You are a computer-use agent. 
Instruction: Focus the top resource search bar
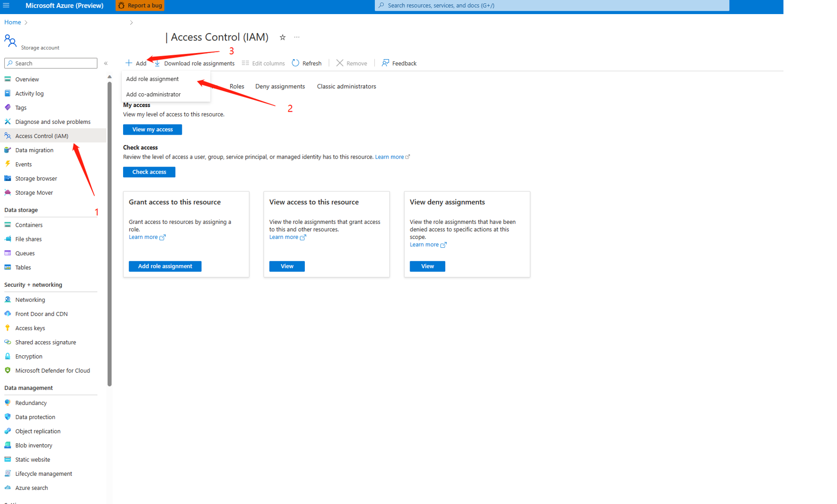click(x=551, y=6)
